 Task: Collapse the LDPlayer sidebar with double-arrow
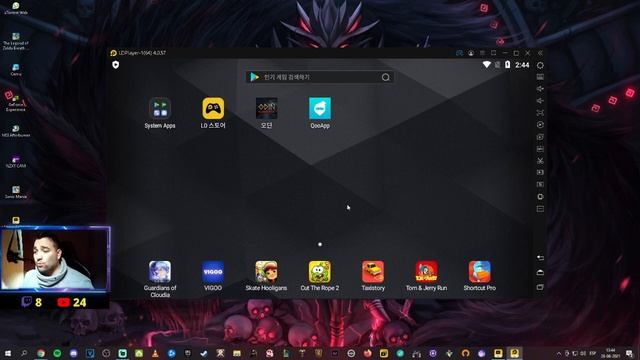click(x=540, y=53)
